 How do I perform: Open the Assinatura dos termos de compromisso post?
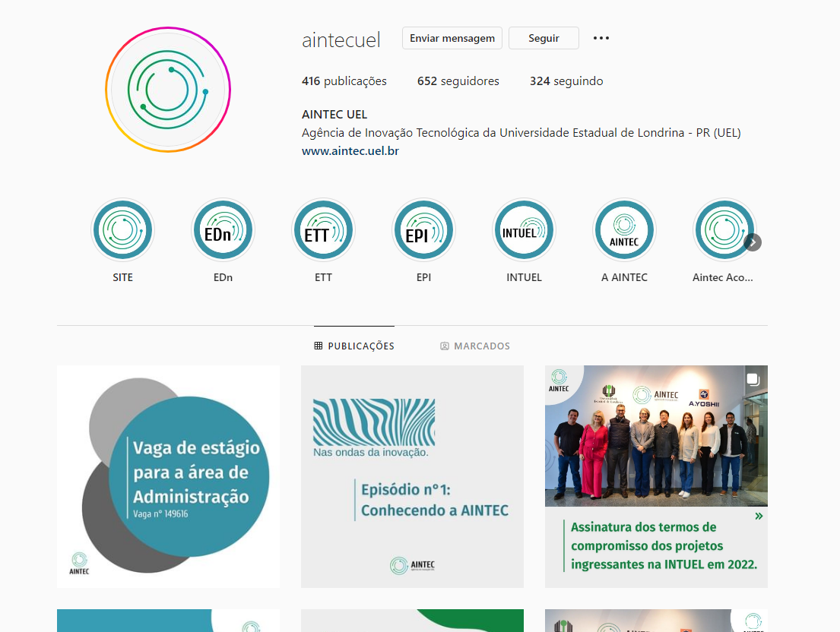click(x=656, y=477)
